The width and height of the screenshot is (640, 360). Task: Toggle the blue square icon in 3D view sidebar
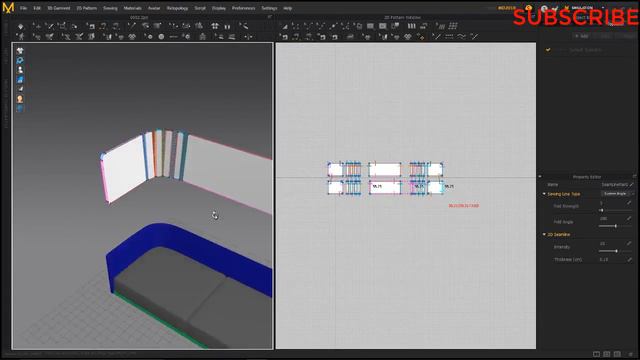20,80
